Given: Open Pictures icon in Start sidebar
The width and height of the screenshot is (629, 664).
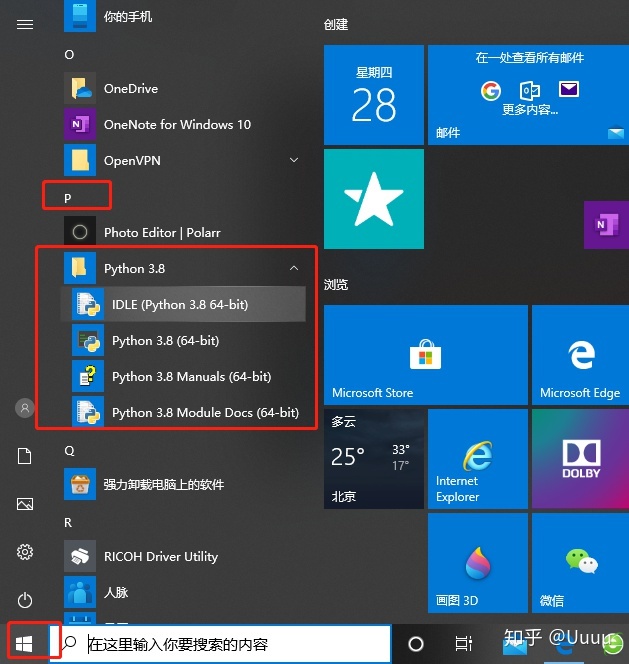Looking at the screenshot, I should pyautogui.click(x=25, y=504).
